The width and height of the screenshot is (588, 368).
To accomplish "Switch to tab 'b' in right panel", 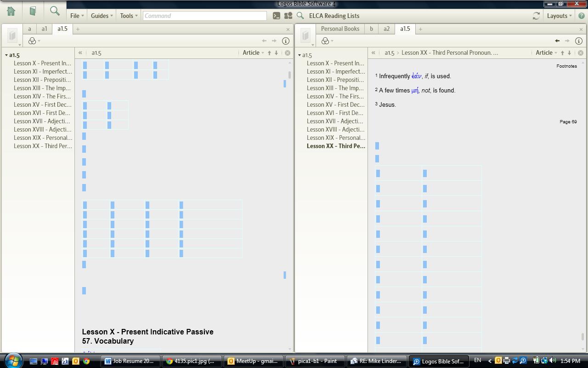I will coord(371,29).
